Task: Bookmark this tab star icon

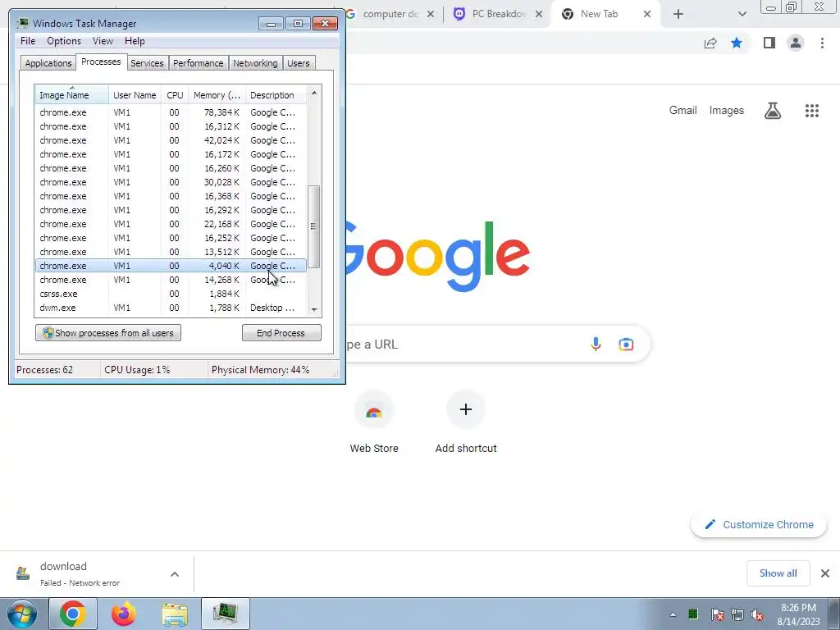Action: (x=737, y=43)
